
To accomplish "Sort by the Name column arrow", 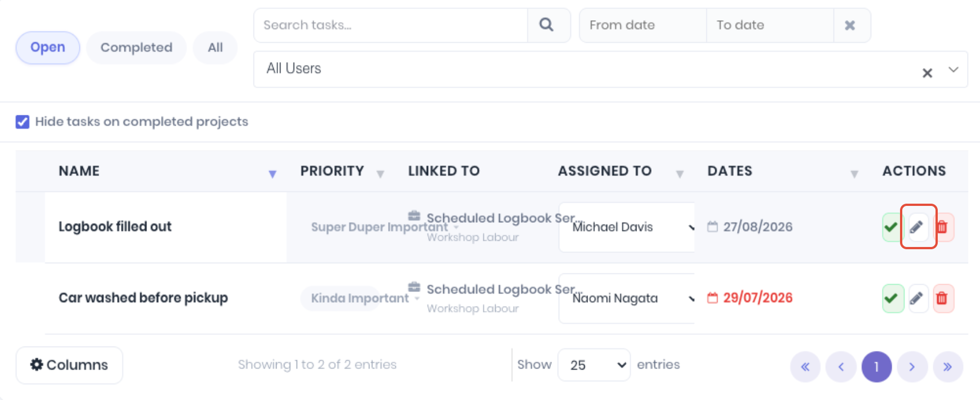I will 273,174.
